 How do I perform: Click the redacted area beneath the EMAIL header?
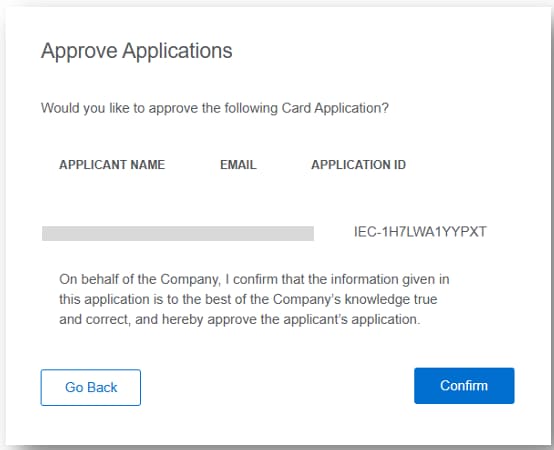(238, 233)
